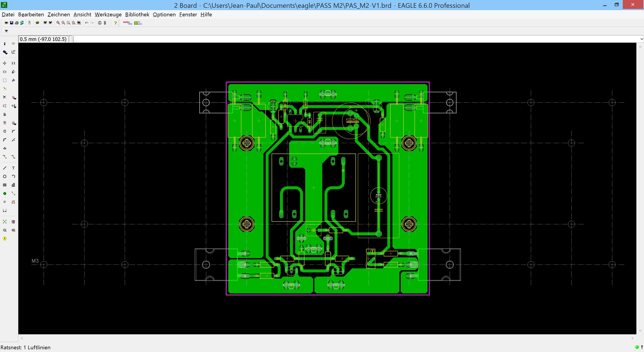Image resolution: width=644 pixels, height=352 pixels.
Task: Open the Ansicht menu
Action: 82,15
